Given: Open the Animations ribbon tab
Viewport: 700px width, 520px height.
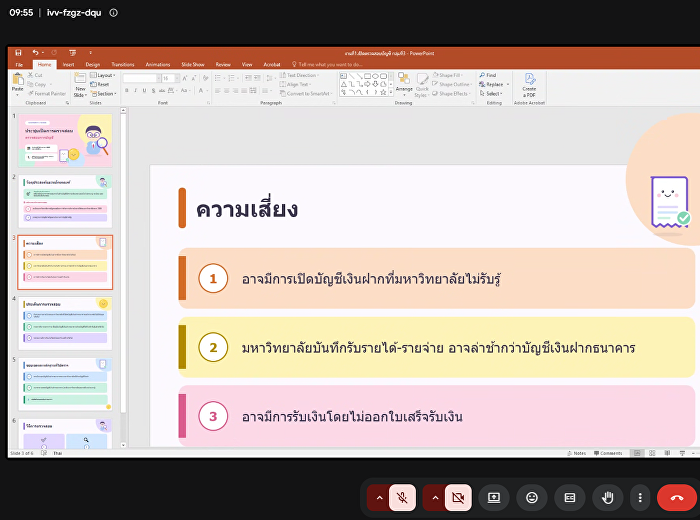Looking at the screenshot, I should click(158, 65).
